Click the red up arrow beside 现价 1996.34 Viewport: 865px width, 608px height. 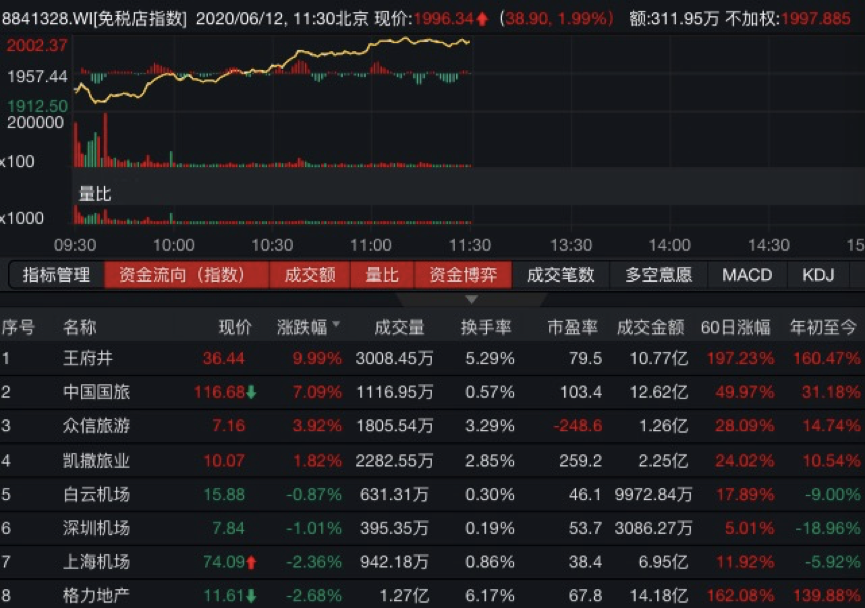(482, 19)
